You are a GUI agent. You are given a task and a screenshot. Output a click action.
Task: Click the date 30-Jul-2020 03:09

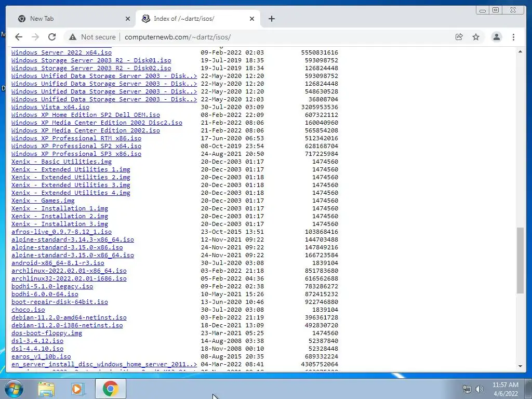coord(232,107)
